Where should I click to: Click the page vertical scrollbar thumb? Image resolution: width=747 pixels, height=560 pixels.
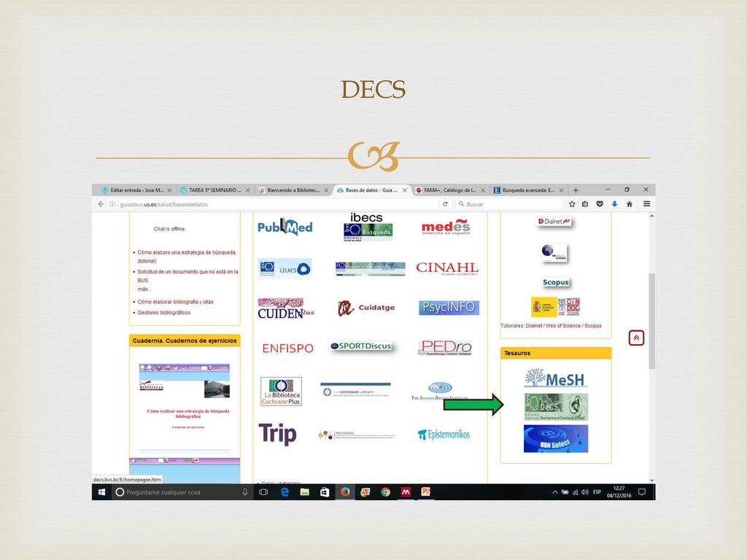651,321
